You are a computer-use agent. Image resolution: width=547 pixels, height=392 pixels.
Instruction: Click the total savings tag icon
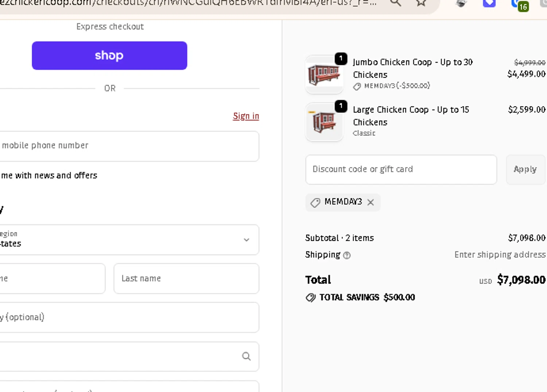311,298
